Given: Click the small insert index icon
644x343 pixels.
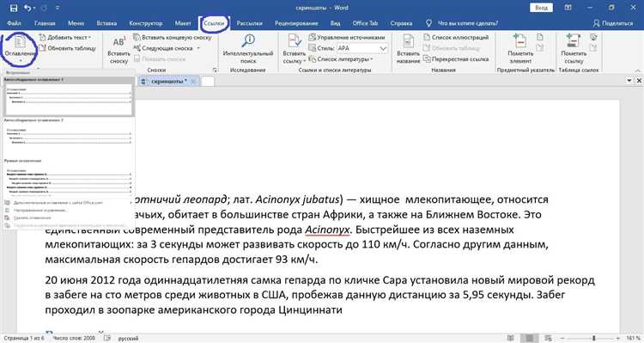Looking at the screenshot, I should [x=540, y=38].
